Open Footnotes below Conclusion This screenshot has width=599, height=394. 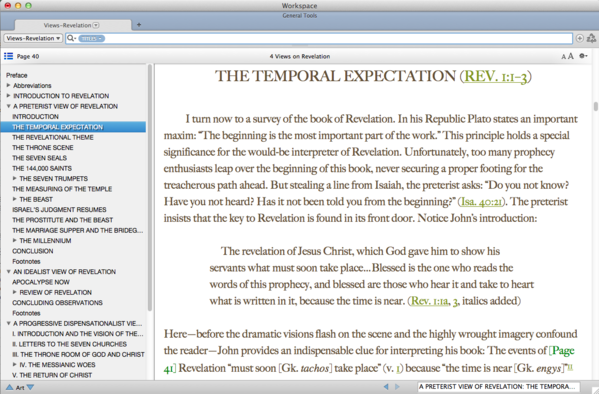coord(26,261)
